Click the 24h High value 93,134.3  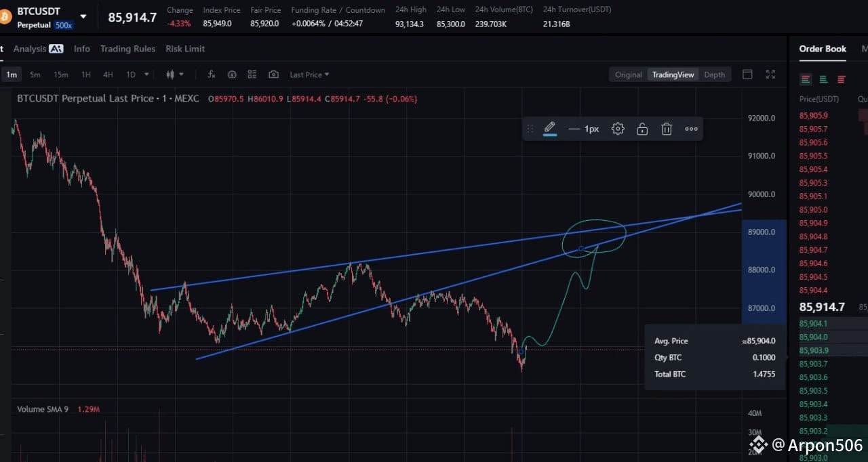[410, 24]
